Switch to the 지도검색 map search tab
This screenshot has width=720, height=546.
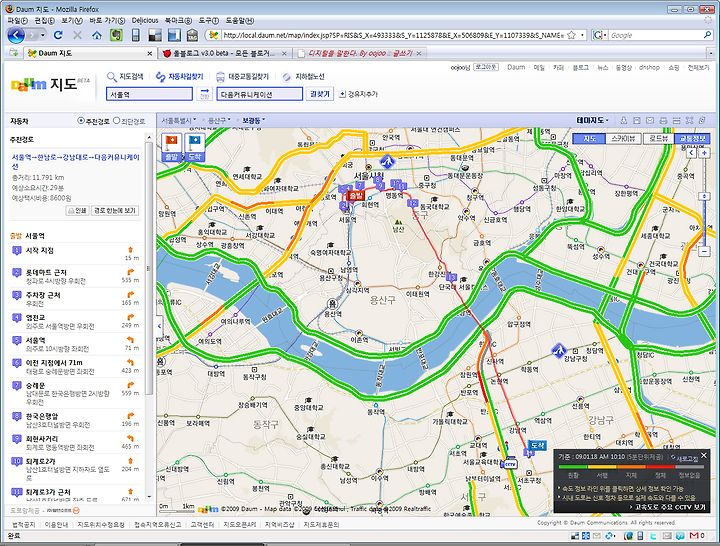click(125, 76)
